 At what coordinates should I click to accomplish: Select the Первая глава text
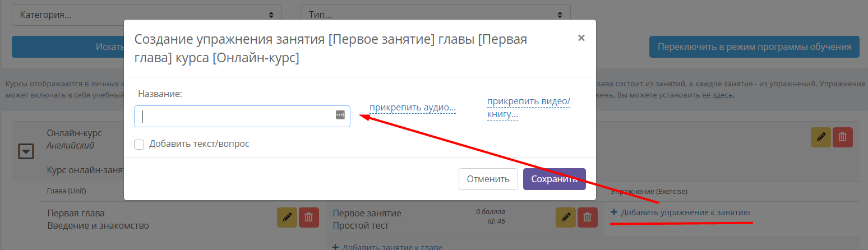tap(76, 213)
